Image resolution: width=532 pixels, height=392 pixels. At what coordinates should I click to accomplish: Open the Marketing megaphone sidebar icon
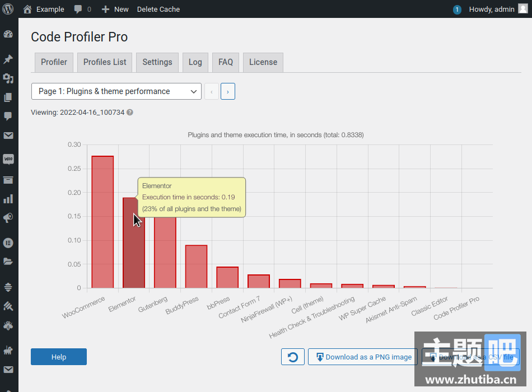pyautogui.click(x=8, y=218)
